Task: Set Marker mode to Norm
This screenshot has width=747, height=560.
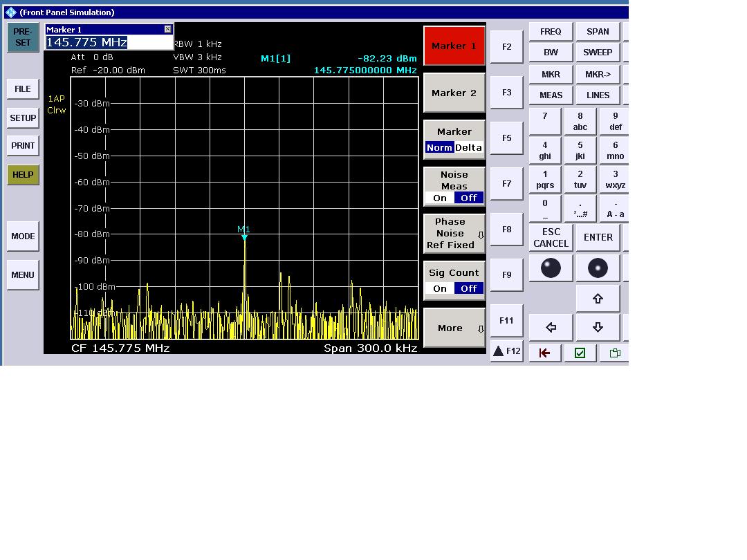Action: 439,148
